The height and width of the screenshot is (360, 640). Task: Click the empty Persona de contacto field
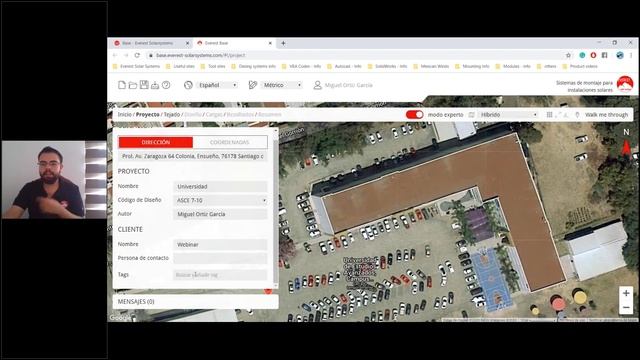220,258
